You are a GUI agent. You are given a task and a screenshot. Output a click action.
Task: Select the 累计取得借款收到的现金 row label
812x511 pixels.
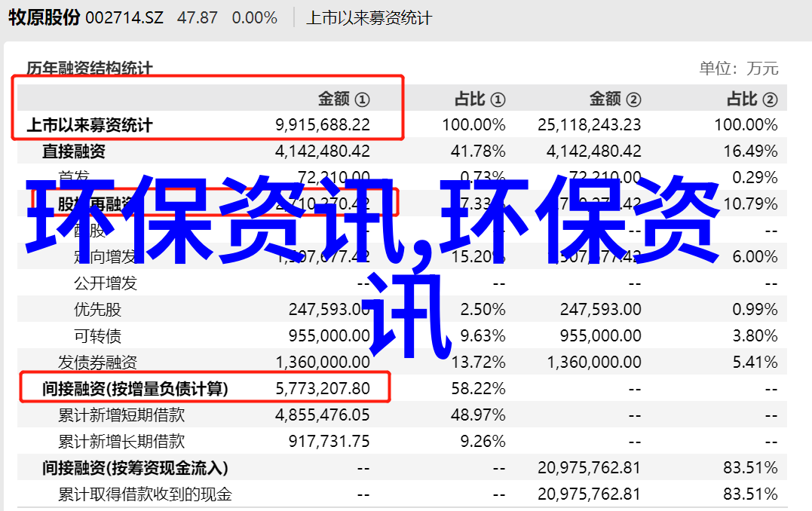pos(145,494)
